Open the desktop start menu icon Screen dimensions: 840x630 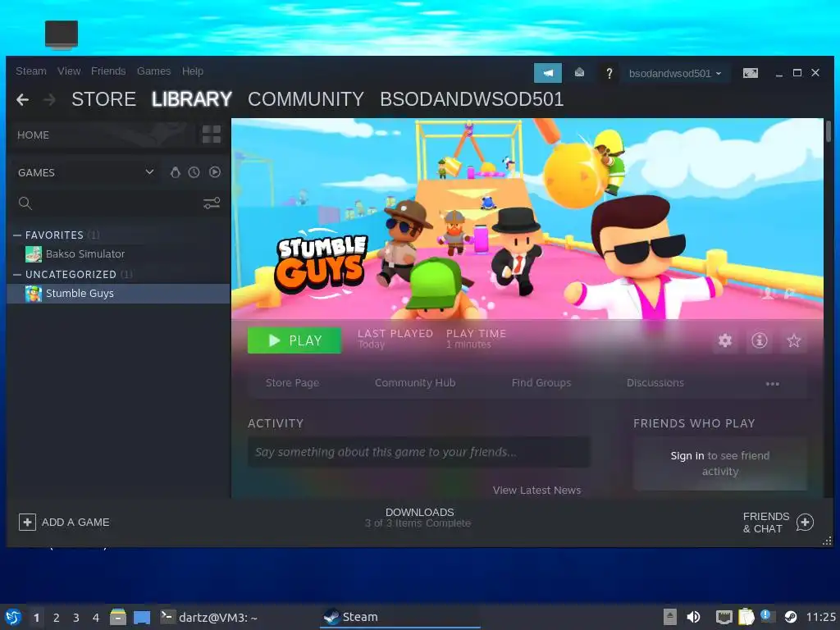13,617
